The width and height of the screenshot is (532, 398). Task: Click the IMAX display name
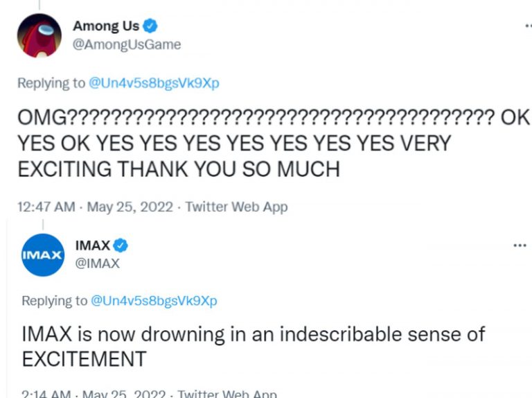click(92, 245)
